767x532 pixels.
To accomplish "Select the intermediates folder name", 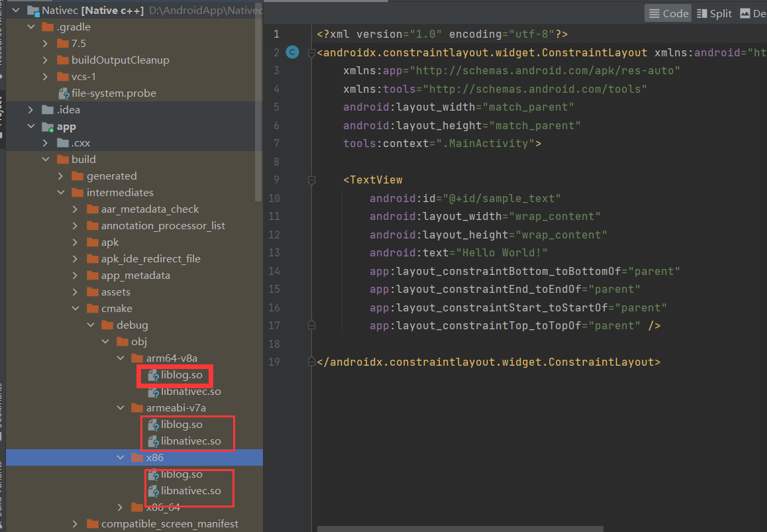I will 120,193.
